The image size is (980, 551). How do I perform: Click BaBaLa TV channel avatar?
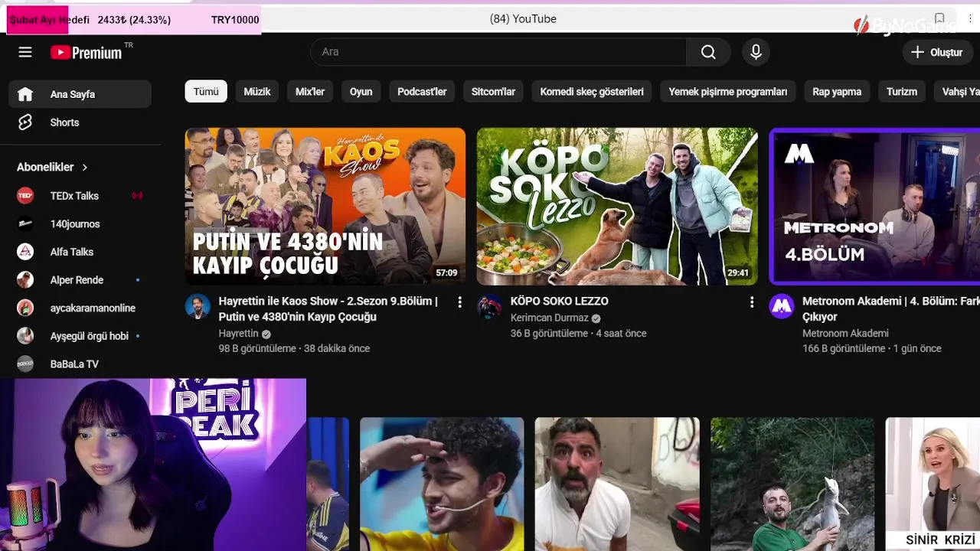25,364
